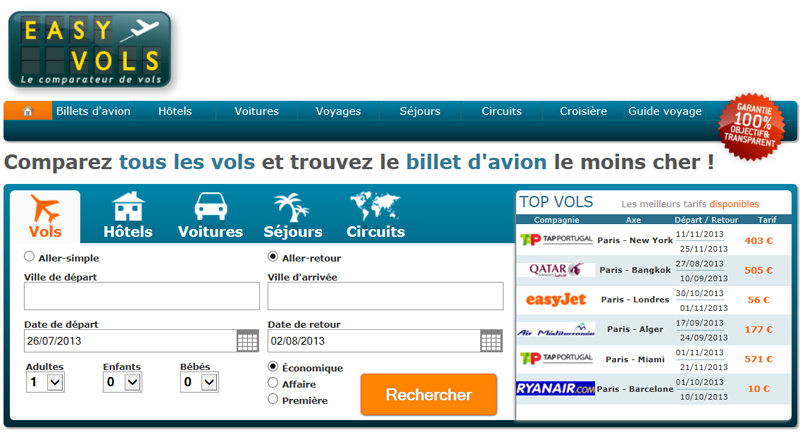Switch to the Séjours search tab
This screenshot has width=800, height=437.
(293, 216)
